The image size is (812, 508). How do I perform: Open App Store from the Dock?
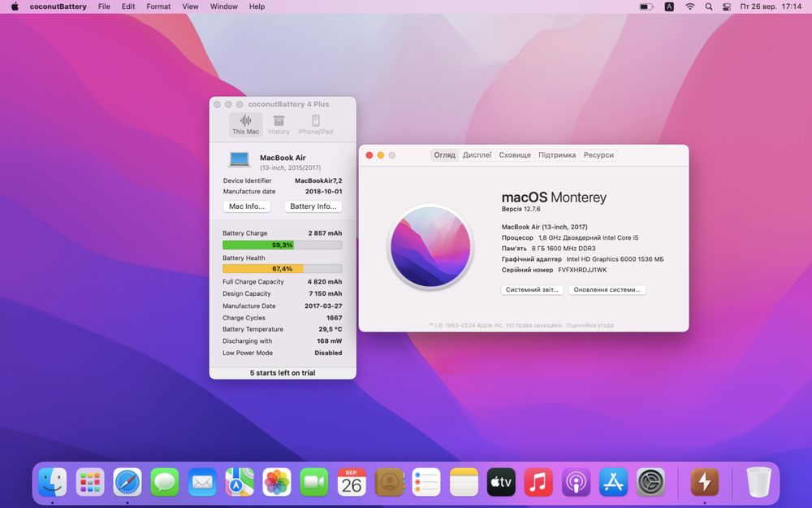613,482
